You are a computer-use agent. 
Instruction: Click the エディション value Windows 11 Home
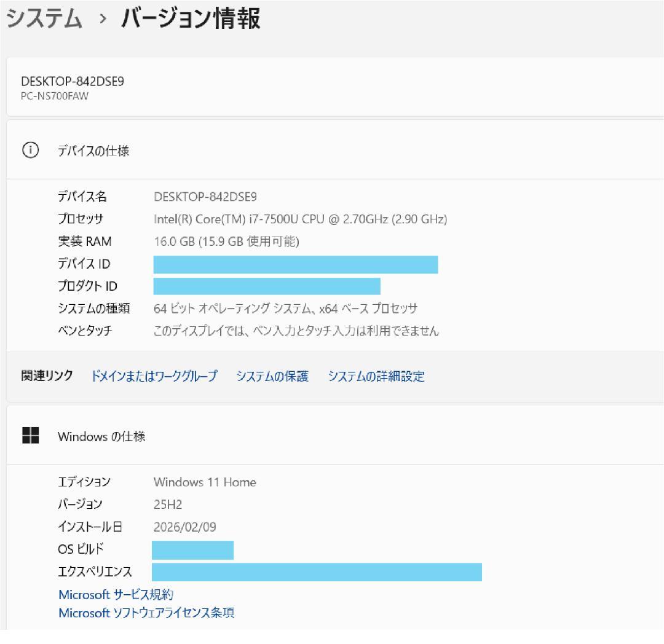tap(205, 482)
